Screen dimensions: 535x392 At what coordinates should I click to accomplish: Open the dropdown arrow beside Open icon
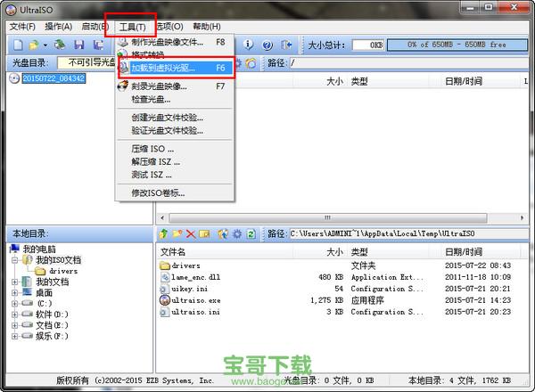tap(45, 45)
